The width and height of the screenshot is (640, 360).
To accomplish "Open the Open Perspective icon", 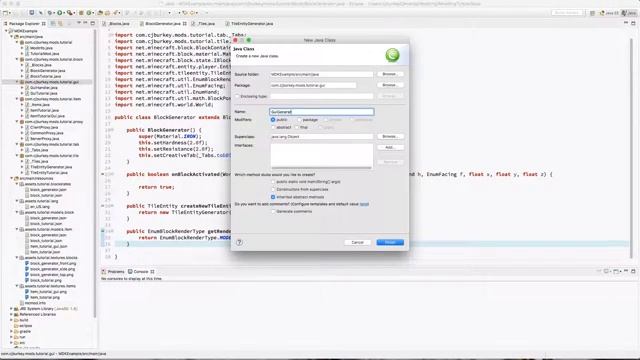I will pos(592,13).
